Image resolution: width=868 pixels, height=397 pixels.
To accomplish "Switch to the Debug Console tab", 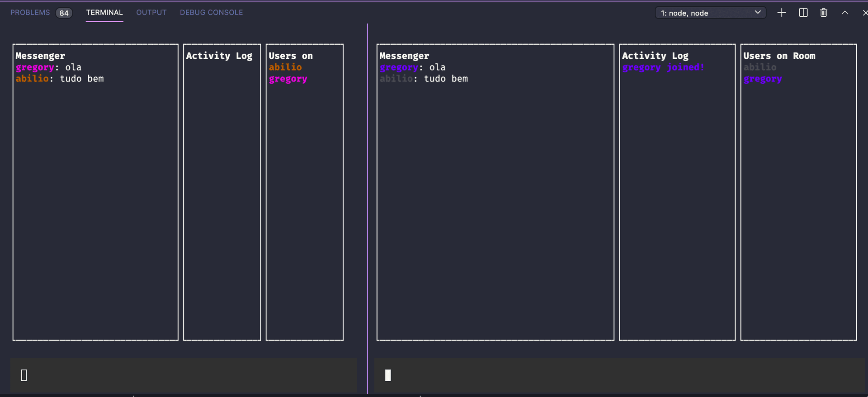I will (x=211, y=13).
